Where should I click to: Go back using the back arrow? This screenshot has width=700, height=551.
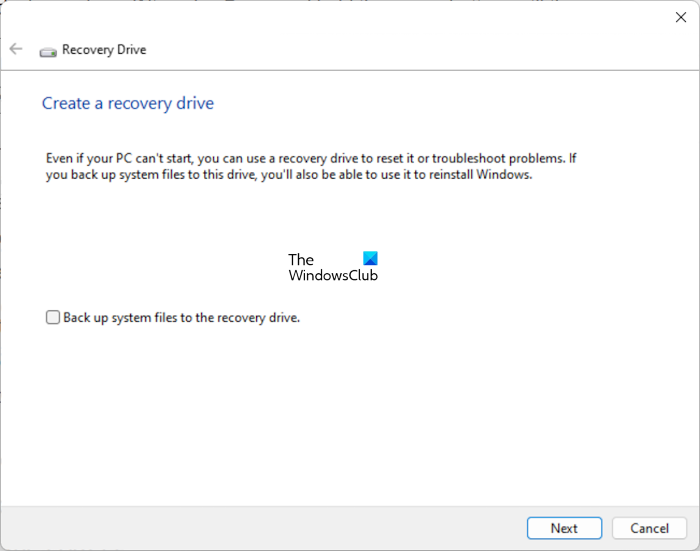coord(16,49)
